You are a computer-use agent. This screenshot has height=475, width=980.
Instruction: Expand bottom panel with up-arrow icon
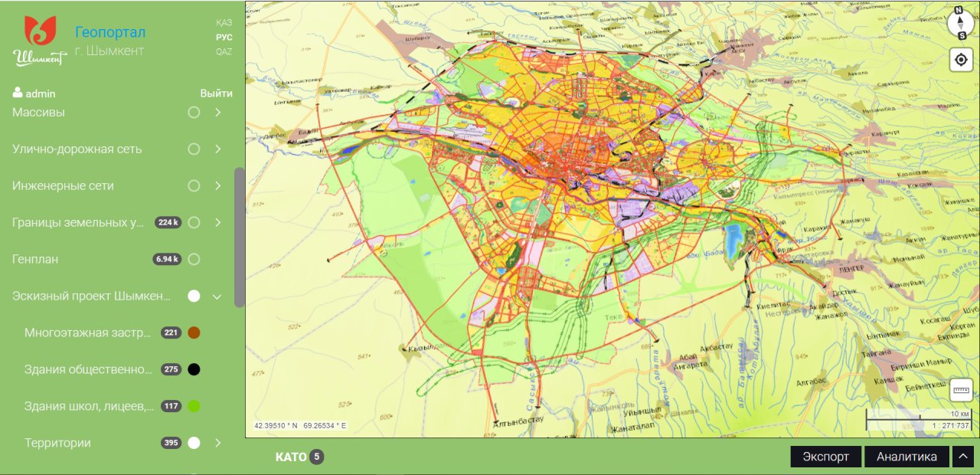pos(963,457)
